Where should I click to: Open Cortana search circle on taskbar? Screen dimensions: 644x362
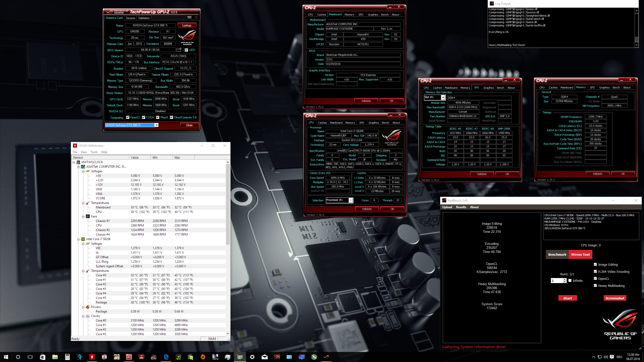click(x=18, y=357)
